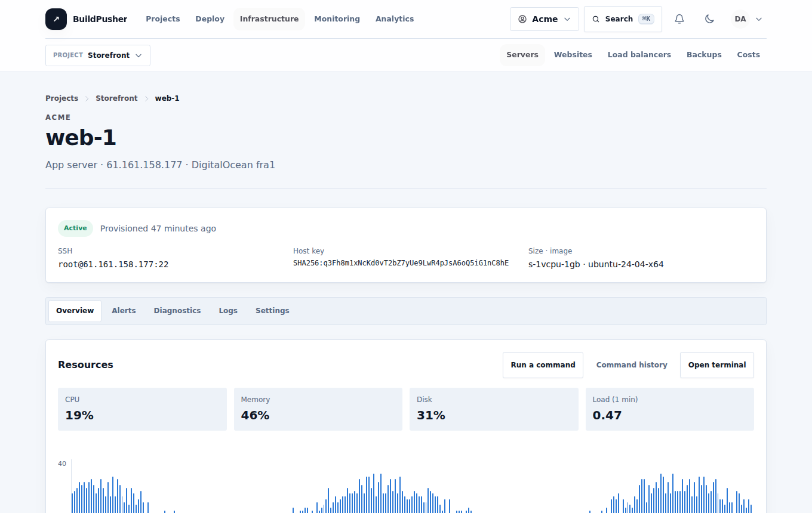Select the Overview tab

pos(75,311)
